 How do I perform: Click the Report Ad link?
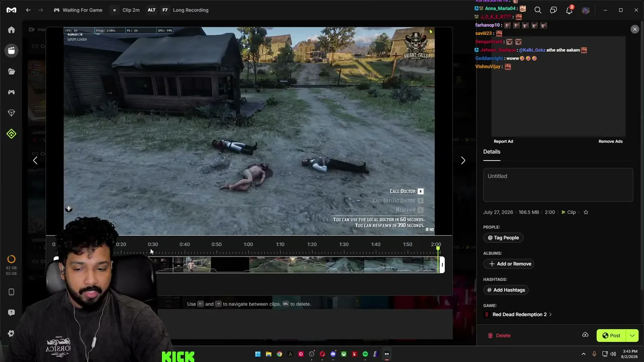point(503,141)
